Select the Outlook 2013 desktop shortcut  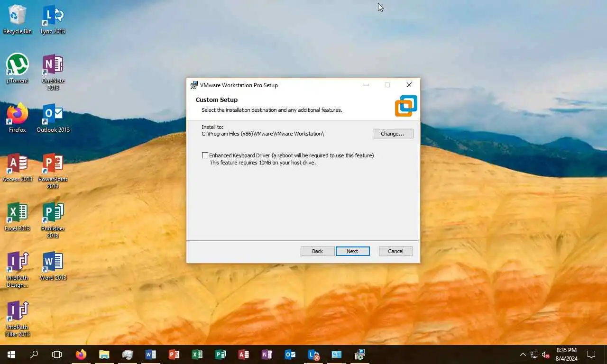pyautogui.click(x=53, y=118)
